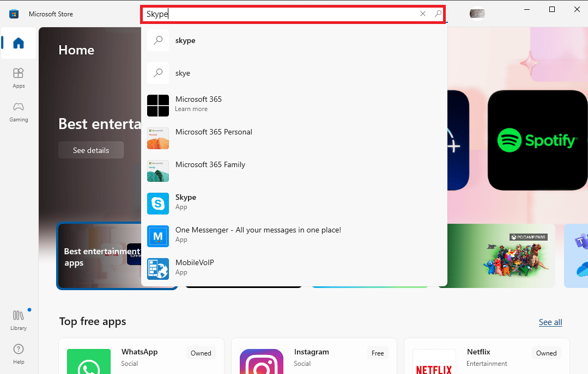The width and height of the screenshot is (588, 374).
Task: Select the MobileVoIP app suggestion icon
Action: pos(158,268)
